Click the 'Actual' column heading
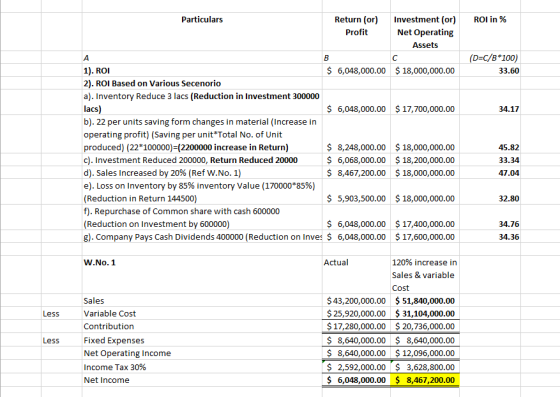This screenshot has width=560, height=397. click(x=336, y=262)
